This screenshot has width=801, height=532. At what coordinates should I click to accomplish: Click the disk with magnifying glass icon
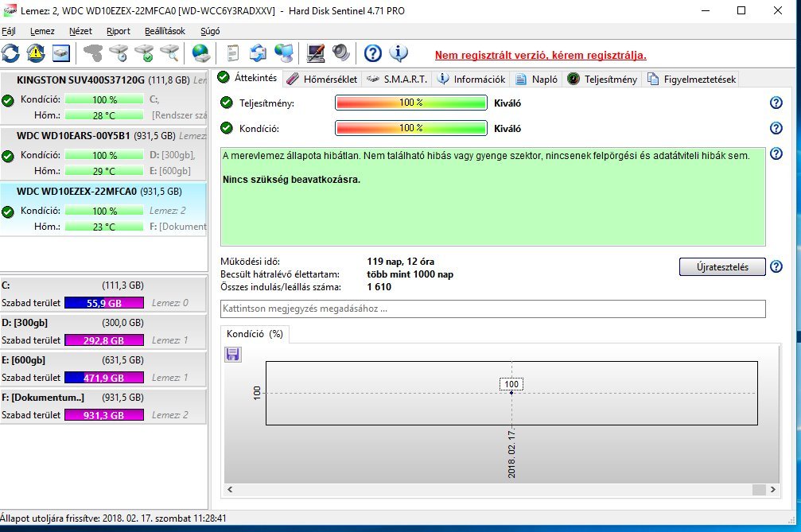click(169, 53)
